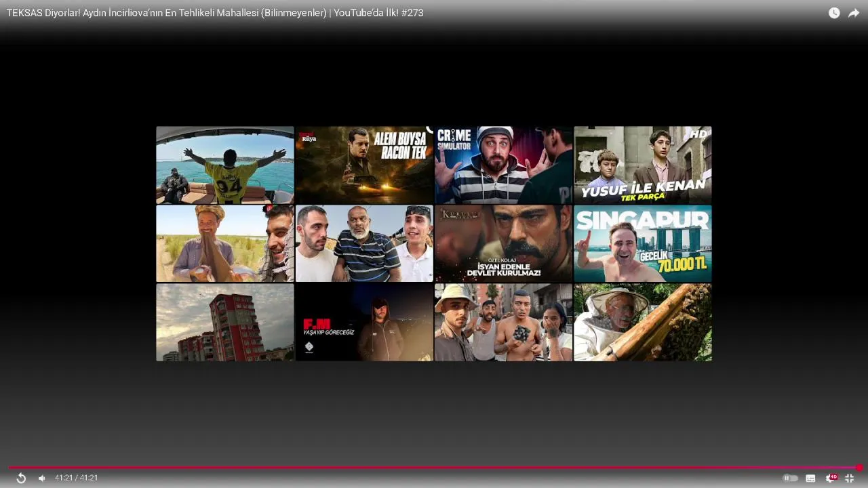Viewport: 868px width, 488px height.
Task: Open the HD settings gear menu
Action: click(831, 478)
